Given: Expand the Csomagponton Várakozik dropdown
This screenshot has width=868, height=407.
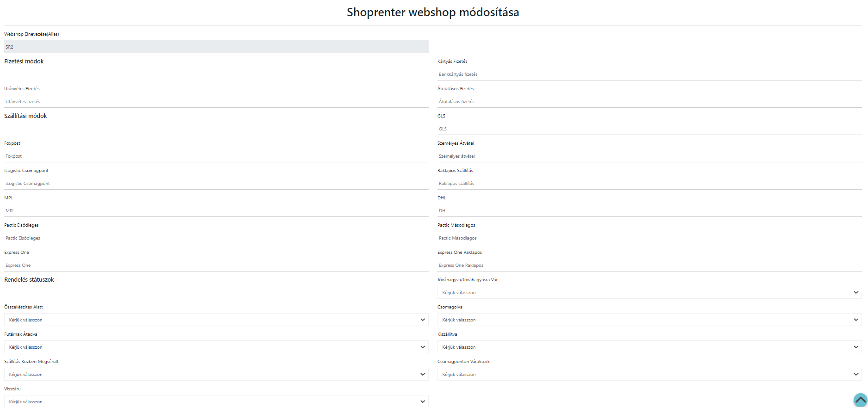Looking at the screenshot, I should (650, 374).
